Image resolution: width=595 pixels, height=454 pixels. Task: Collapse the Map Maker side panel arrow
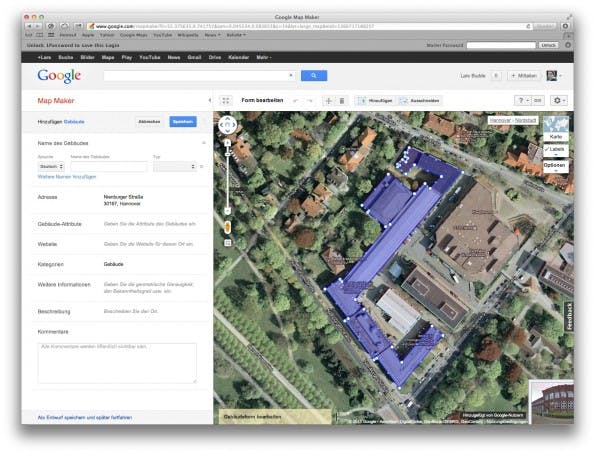pos(209,101)
